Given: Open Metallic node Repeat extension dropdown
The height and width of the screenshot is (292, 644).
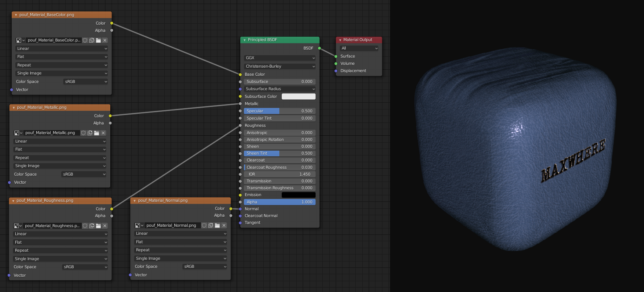Looking at the screenshot, I should click(60, 158).
